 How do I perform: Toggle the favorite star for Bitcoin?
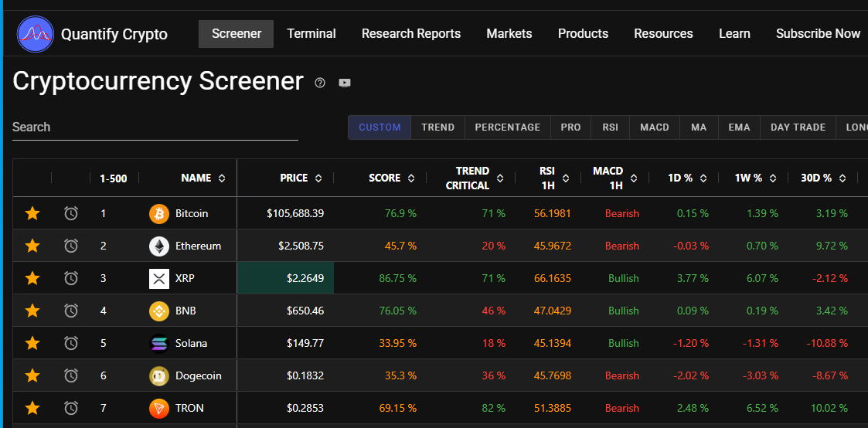coord(32,213)
